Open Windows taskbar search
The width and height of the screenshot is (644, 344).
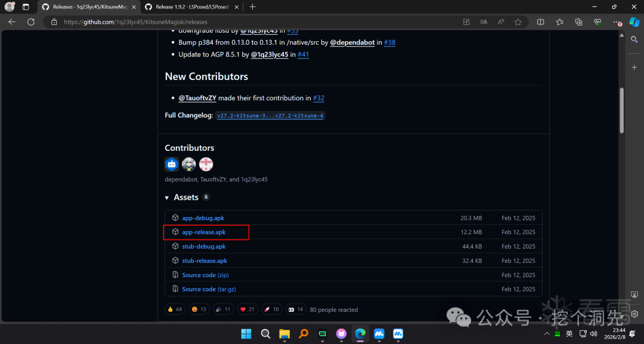tap(265, 334)
